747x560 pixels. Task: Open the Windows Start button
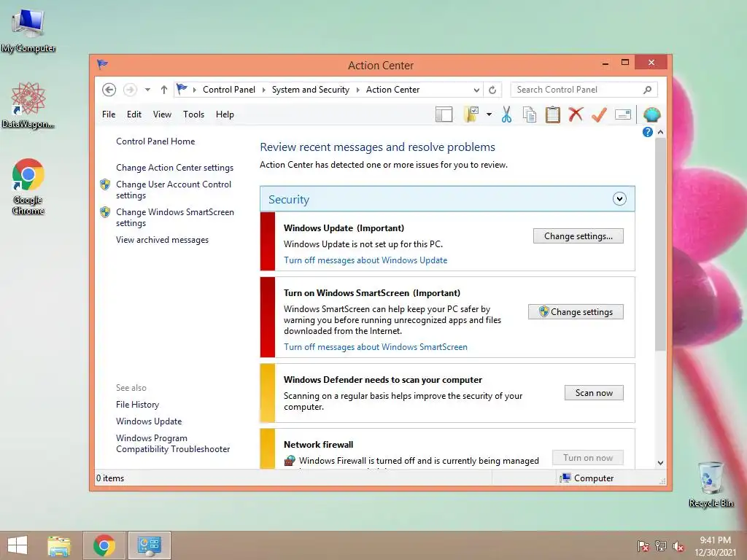pyautogui.click(x=18, y=545)
